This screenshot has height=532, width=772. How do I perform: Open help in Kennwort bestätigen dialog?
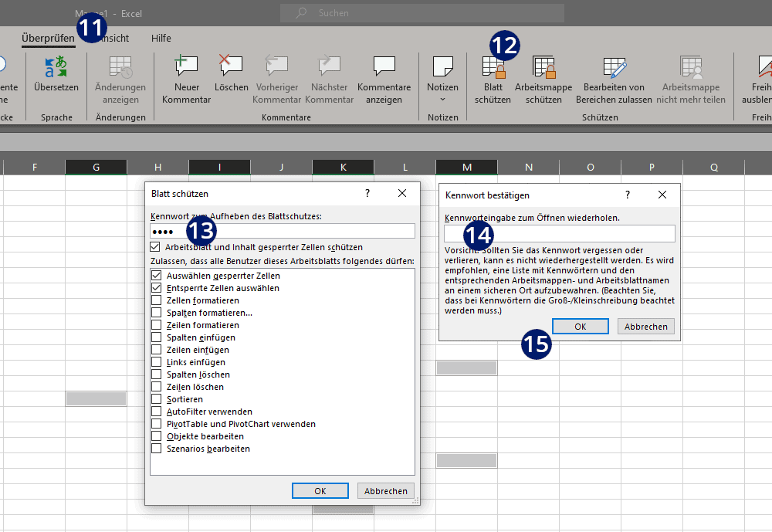tap(627, 195)
